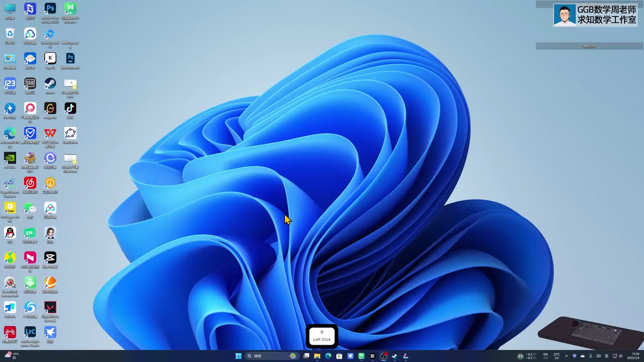Show hidden system tray icons

[567, 356]
